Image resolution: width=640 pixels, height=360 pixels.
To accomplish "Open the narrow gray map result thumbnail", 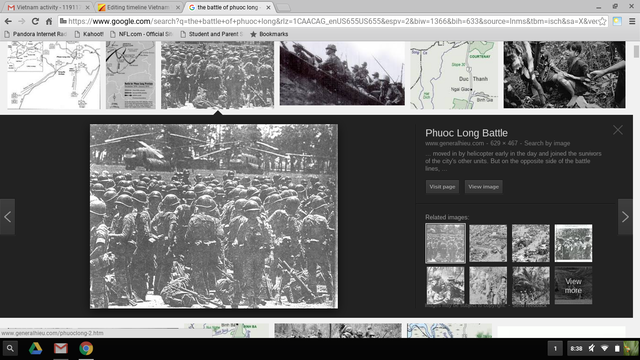I will [x=131, y=75].
